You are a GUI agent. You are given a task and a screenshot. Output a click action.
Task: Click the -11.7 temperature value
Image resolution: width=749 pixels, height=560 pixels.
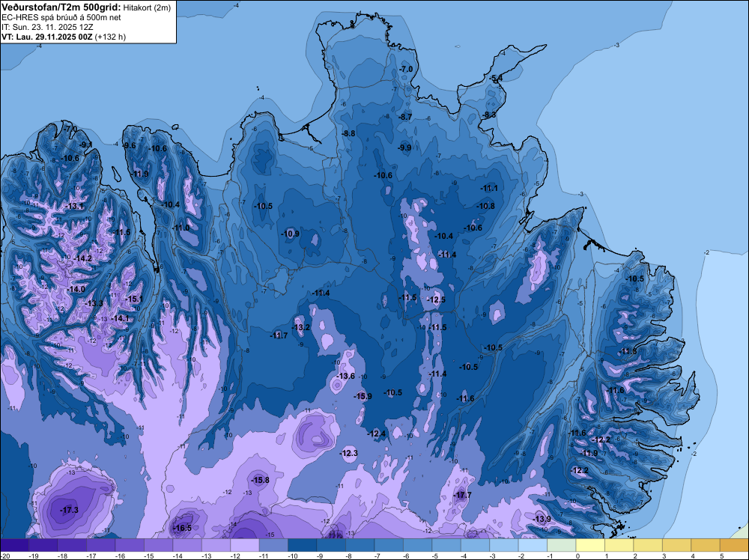pos(279,335)
